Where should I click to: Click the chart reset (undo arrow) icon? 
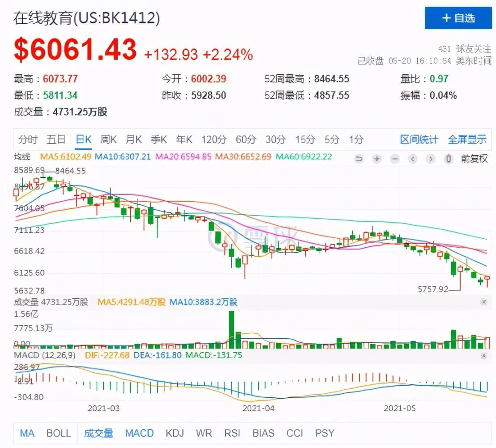coord(359,158)
